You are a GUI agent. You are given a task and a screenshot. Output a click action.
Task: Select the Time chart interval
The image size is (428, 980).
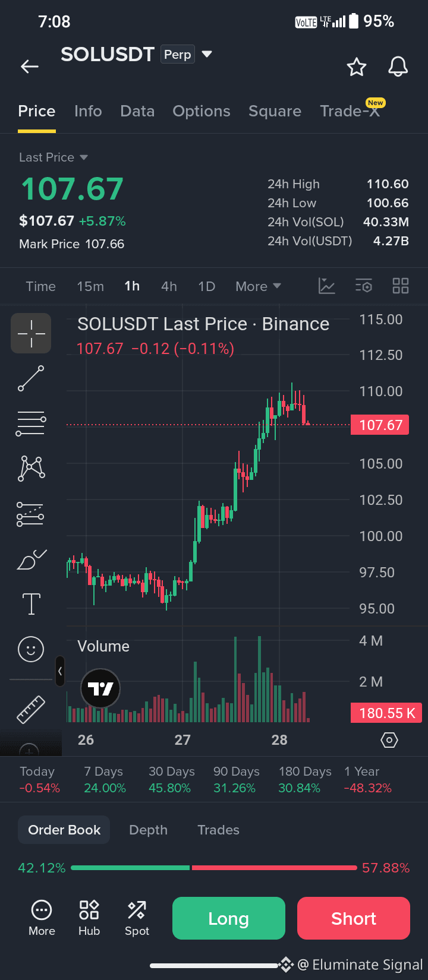pyautogui.click(x=41, y=286)
